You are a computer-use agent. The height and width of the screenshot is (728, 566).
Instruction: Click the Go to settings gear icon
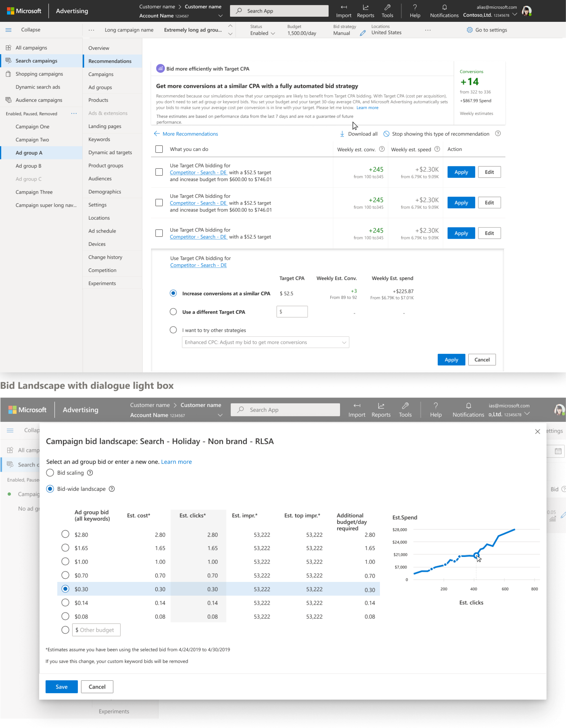click(x=469, y=30)
